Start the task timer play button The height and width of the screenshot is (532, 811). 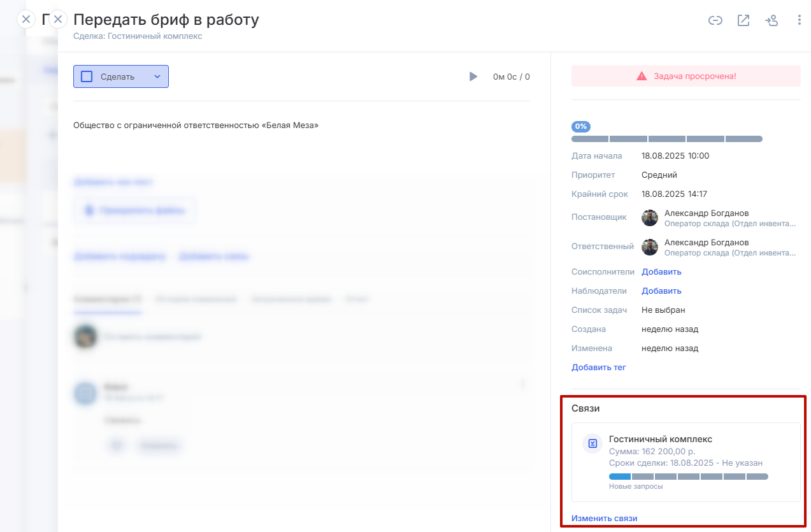(473, 76)
